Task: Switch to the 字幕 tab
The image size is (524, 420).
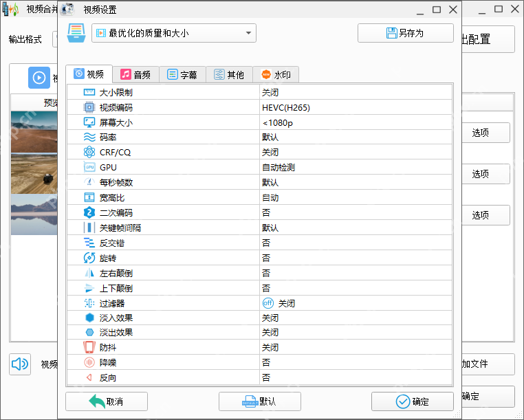Action: (x=182, y=74)
